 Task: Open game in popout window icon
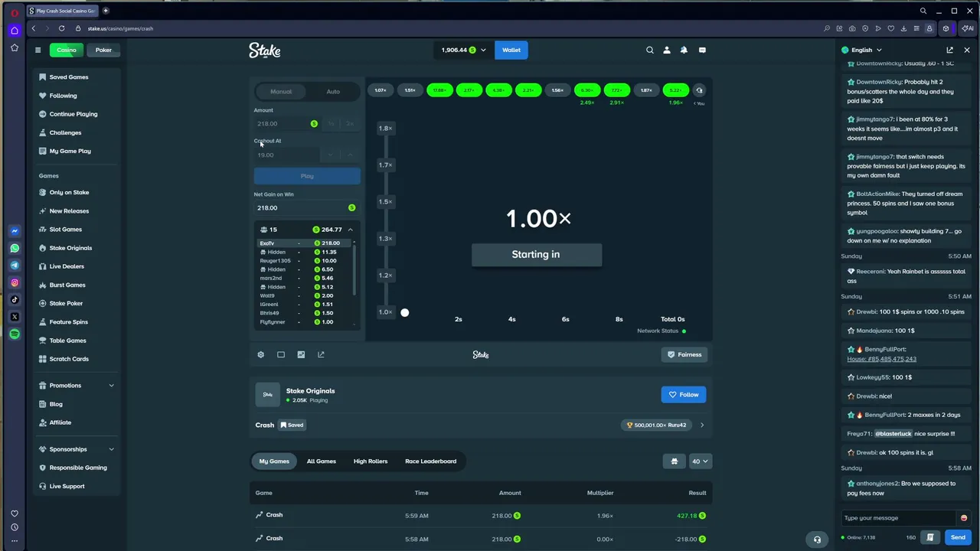click(321, 354)
